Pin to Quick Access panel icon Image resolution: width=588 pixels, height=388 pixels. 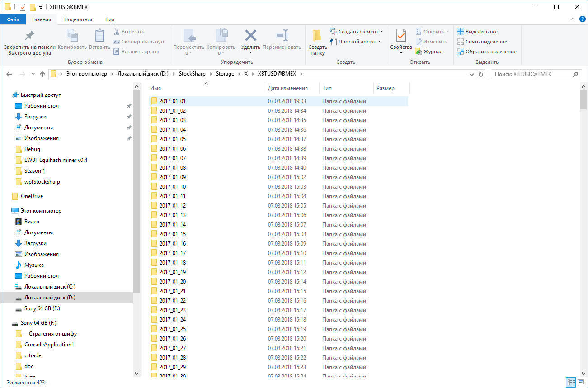[x=29, y=36]
